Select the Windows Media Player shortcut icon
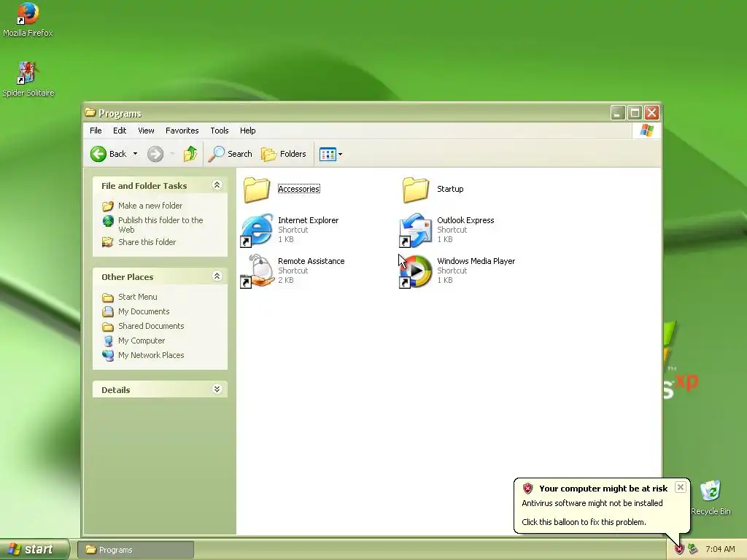Image resolution: width=747 pixels, height=560 pixels. coord(415,271)
